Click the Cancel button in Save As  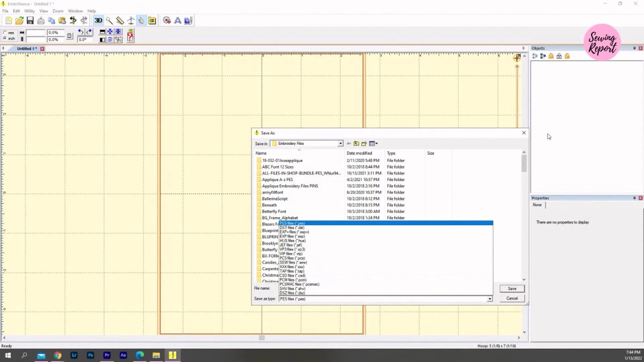point(512,298)
